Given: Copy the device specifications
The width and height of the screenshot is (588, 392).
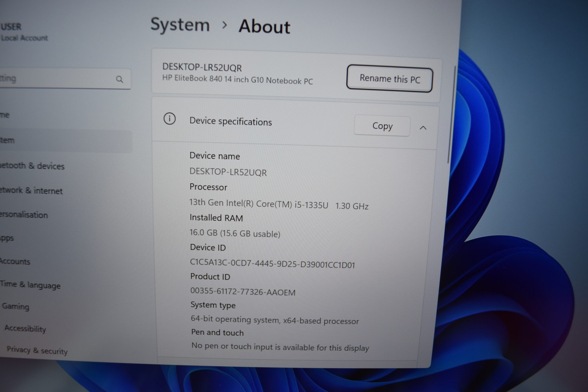Looking at the screenshot, I should 382,126.
